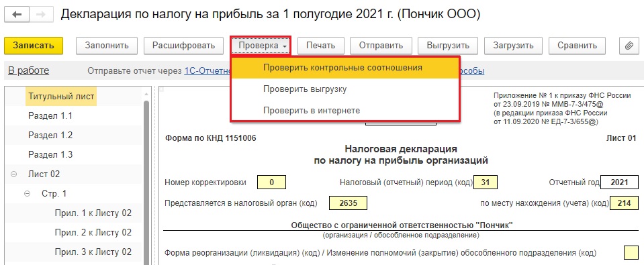The image size is (644, 265).
Task: Click the Загрузить button
Action: pos(514,46)
